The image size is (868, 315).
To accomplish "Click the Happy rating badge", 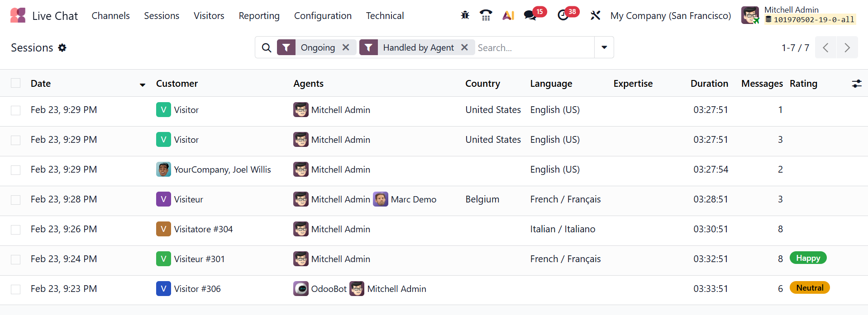I will [x=808, y=258].
